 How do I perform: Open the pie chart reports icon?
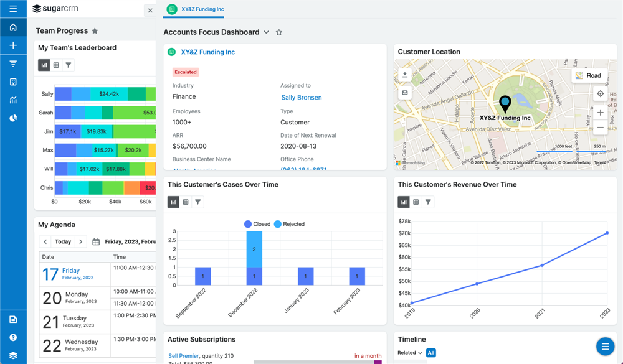pyautogui.click(x=13, y=118)
